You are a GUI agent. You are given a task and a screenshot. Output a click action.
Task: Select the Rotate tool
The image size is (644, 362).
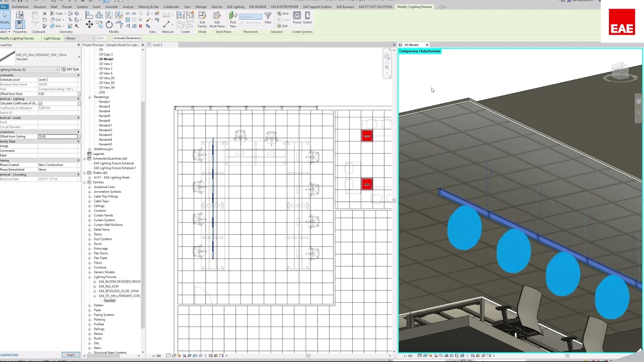coord(109,24)
